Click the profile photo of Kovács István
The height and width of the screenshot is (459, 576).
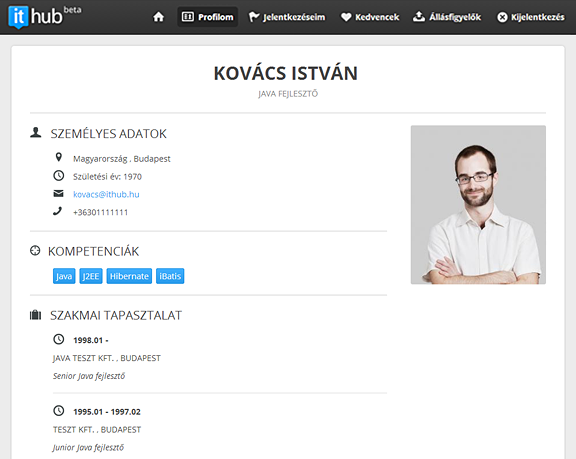(x=478, y=205)
